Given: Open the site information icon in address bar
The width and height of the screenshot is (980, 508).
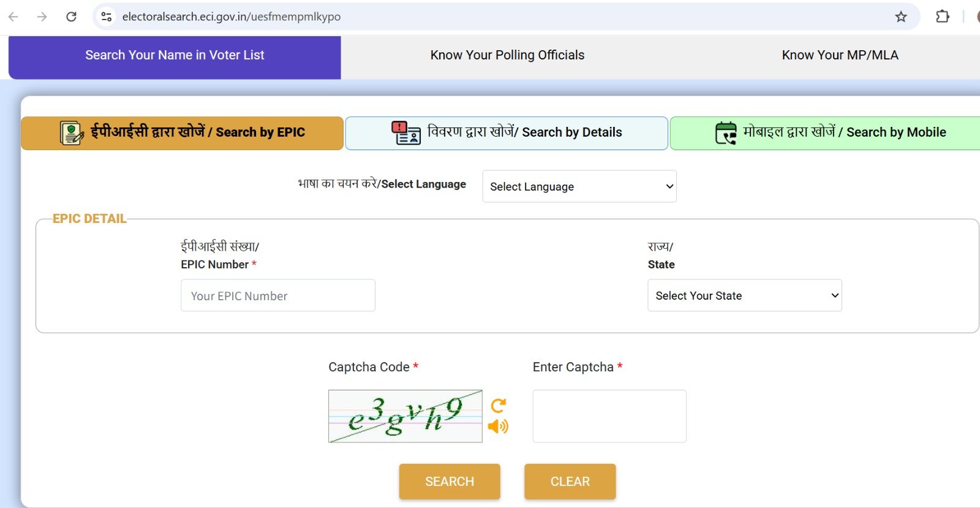Looking at the screenshot, I should click(107, 17).
